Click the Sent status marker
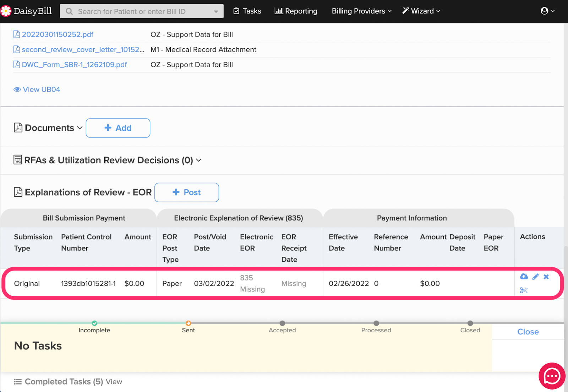This screenshot has width=568, height=392. point(188,323)
